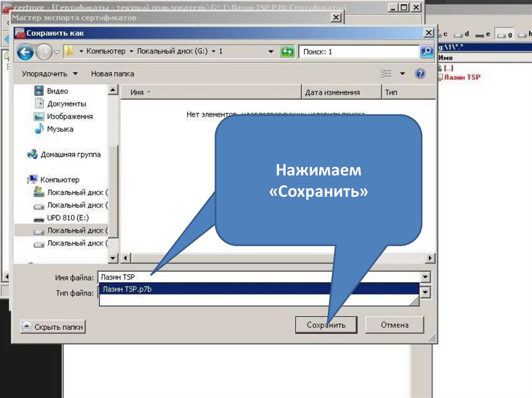Click the magnifier search icon
Viewport: 532px width, 398px height.
pos(427,51)
